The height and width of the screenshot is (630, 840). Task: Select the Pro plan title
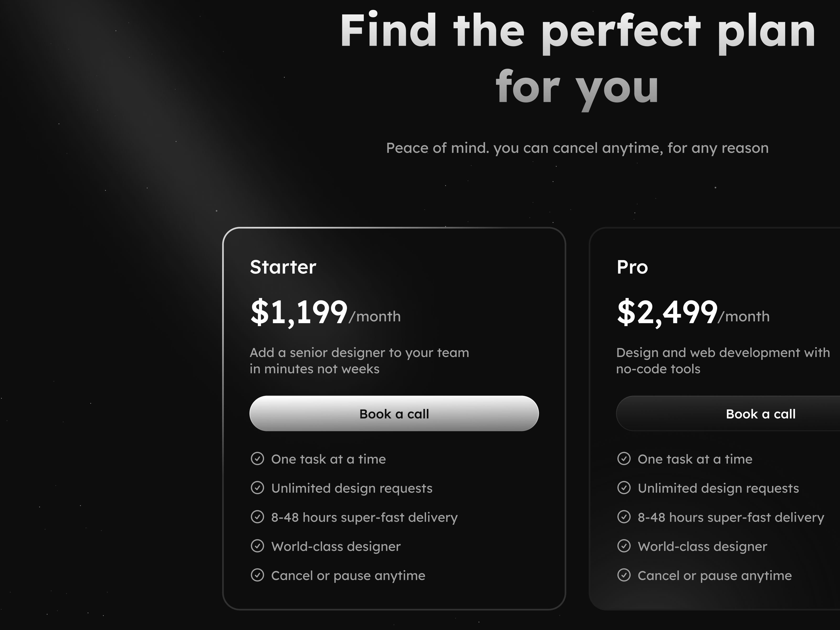click(632, 267)
